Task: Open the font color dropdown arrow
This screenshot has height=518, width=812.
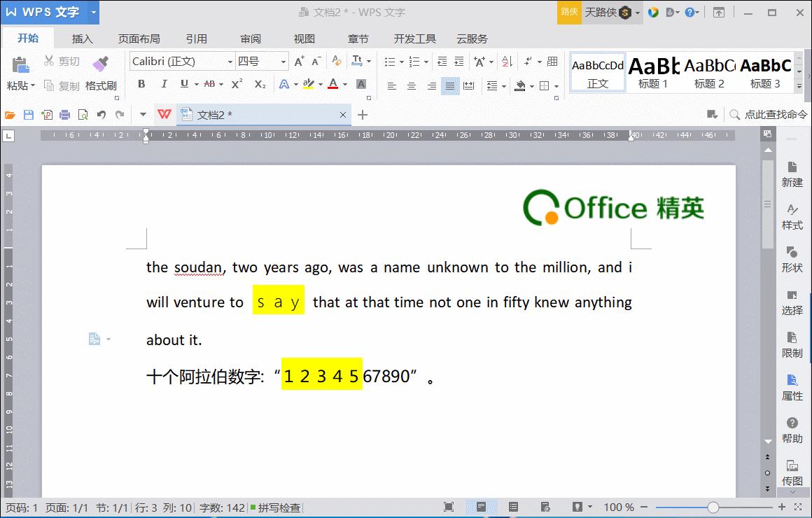Action: click(x=344, y=85)
